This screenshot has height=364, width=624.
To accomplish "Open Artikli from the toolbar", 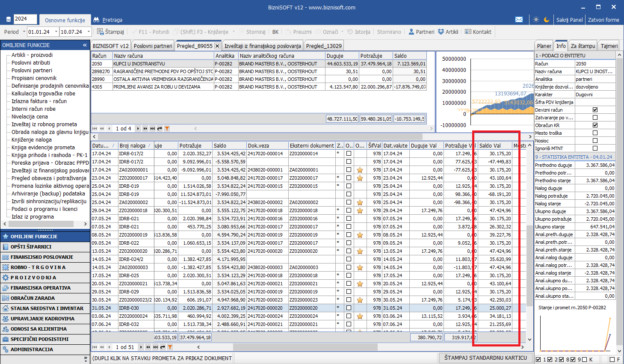I will coord(448,32).
